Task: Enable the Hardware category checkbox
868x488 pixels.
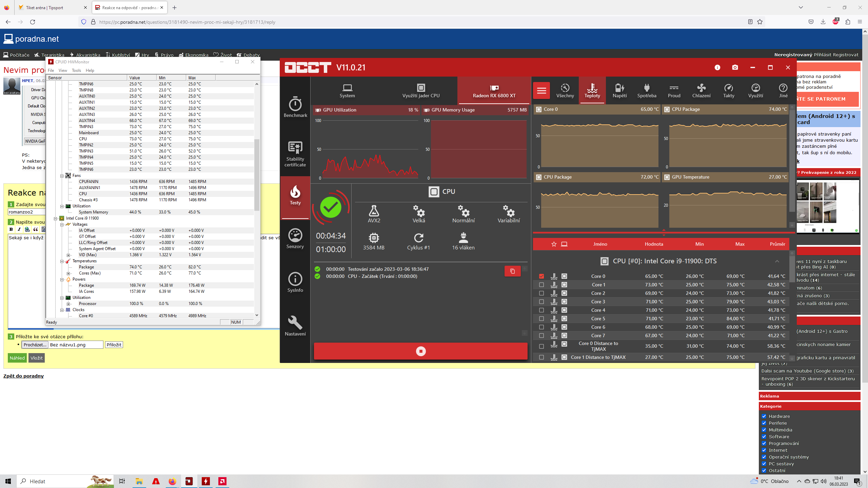Action: click(764, 416)
